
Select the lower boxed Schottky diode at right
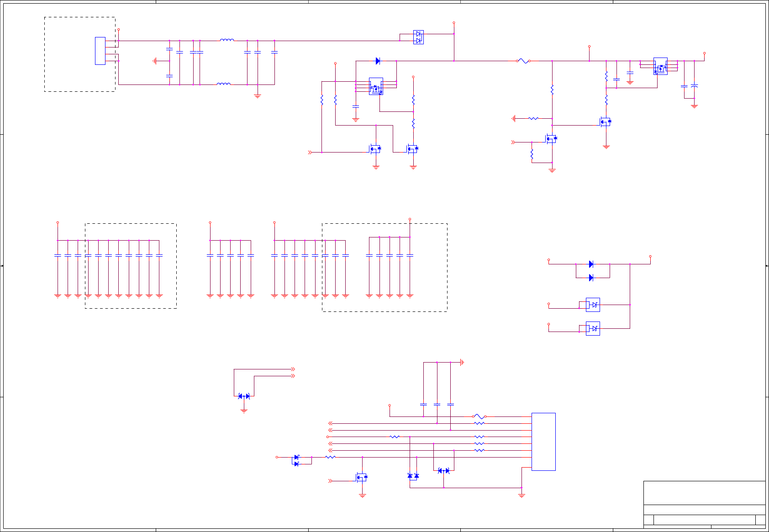[593, 328]
